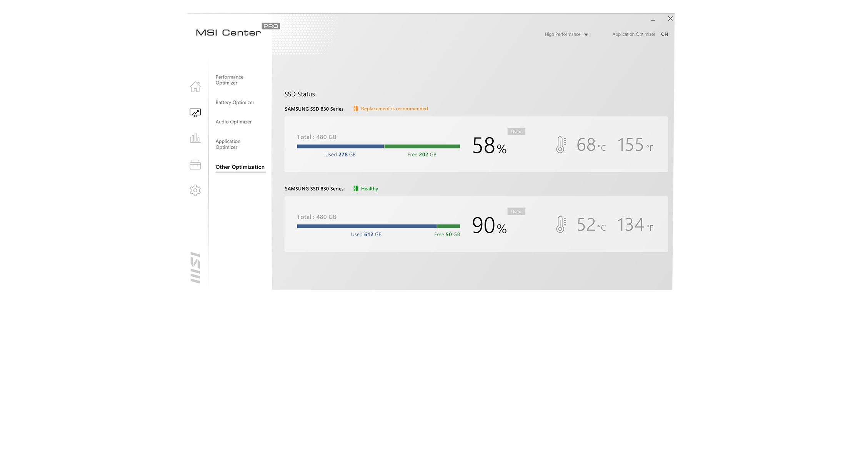Click the green Healthy status icon

pyautogui.click(x=356, y=189)
